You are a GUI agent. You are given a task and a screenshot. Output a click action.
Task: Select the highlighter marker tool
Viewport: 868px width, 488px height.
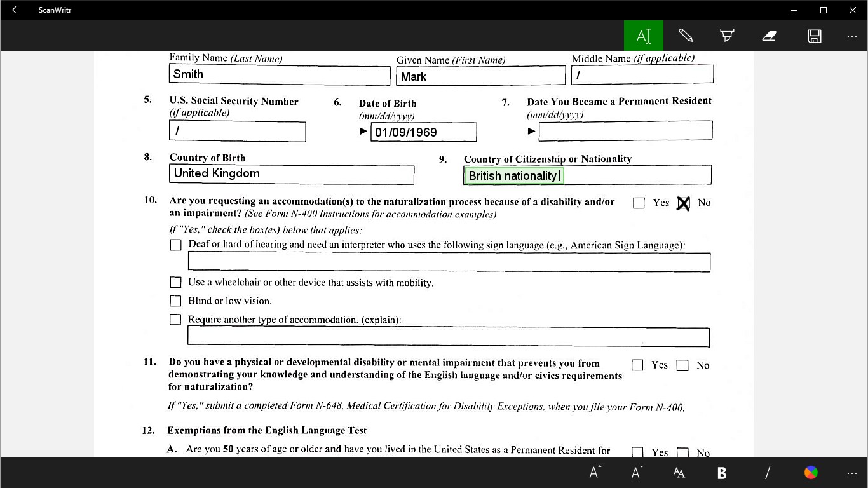(x=728, y=36)
